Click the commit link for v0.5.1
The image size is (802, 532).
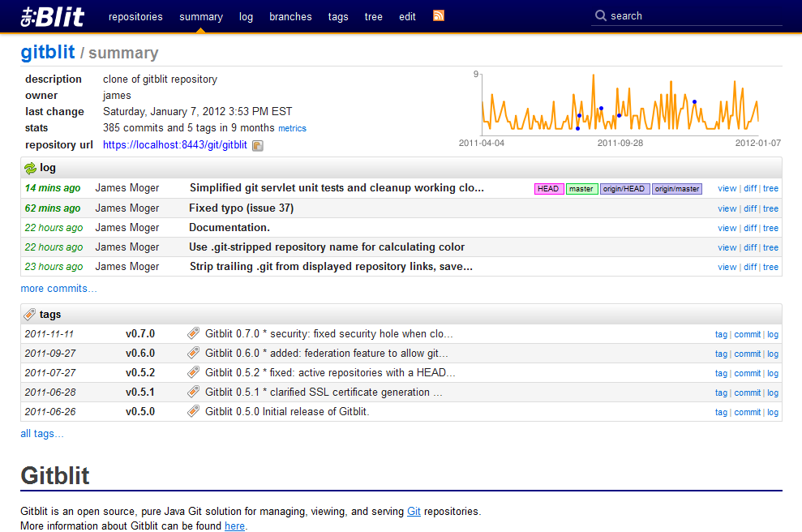[x=748, y=393]
